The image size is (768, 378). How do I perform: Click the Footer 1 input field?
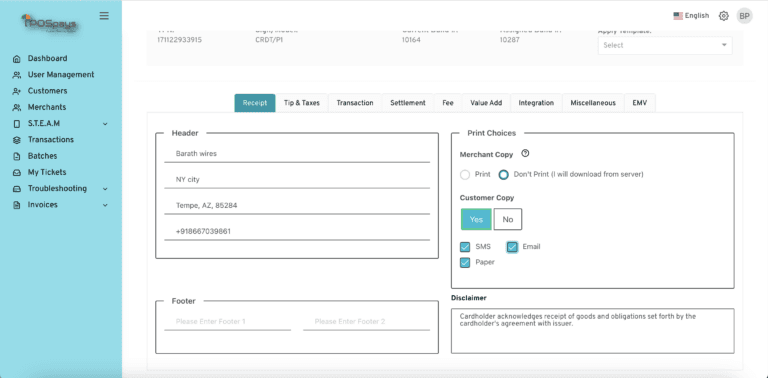(228, 322)
